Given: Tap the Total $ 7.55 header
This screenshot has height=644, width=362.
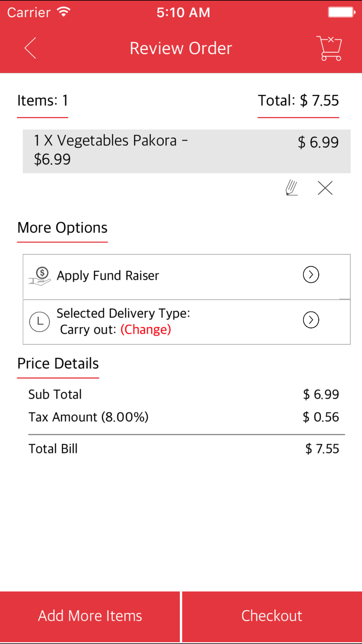Looking at the screenshot, I should (x=298, y=101).
